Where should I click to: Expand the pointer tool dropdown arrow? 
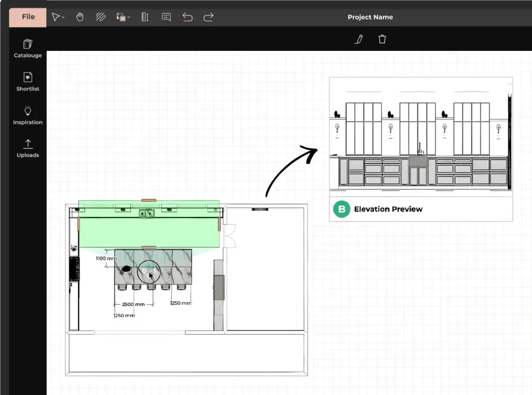63,18
